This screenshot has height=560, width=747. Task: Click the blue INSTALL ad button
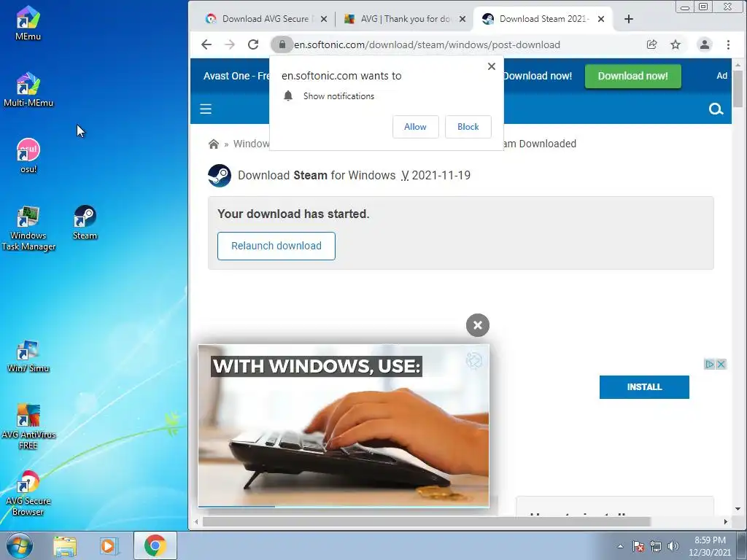[644, 386]
